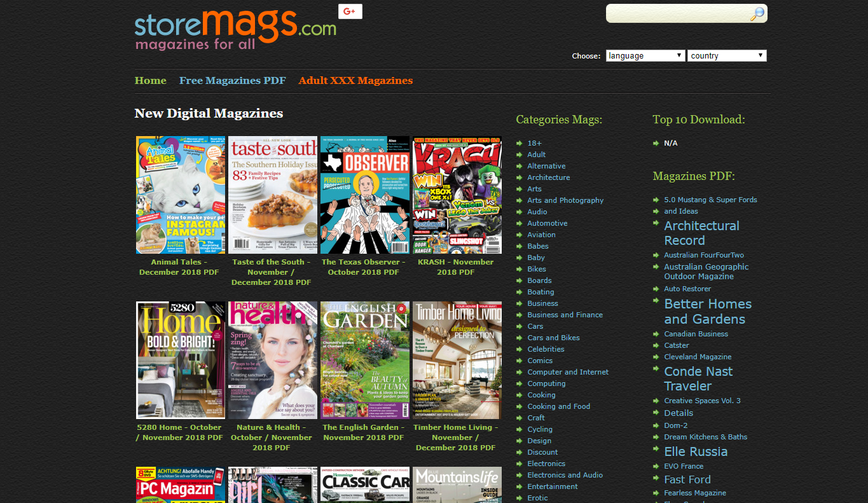This screenshot has width=868, height=503.
Task: Open Free Magazines PDF menu item
Action: click(x=233, y=81)
